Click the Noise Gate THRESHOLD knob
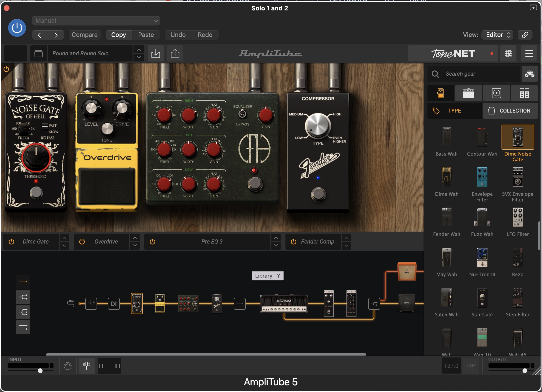This screenshot has width=542, height=392. [x=36, y=158]
